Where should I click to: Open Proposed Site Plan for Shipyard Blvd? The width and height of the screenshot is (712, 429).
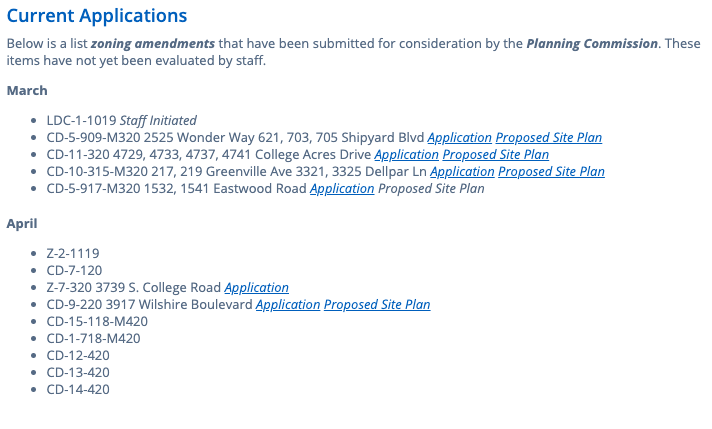coord(549,138)
